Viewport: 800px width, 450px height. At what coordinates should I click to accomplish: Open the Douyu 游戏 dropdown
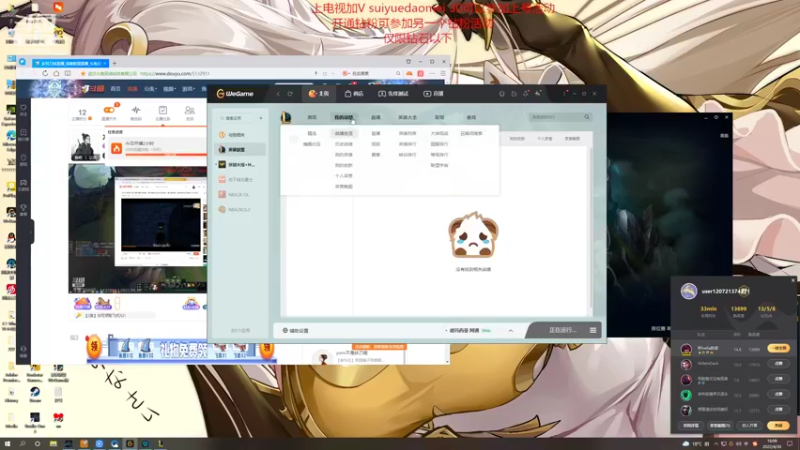click(188, 89)
